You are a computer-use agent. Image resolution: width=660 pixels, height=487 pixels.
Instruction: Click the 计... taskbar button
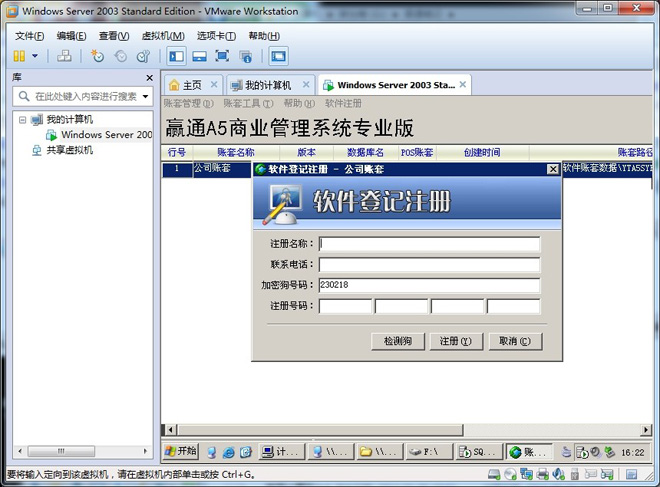[x=282, y=452]
